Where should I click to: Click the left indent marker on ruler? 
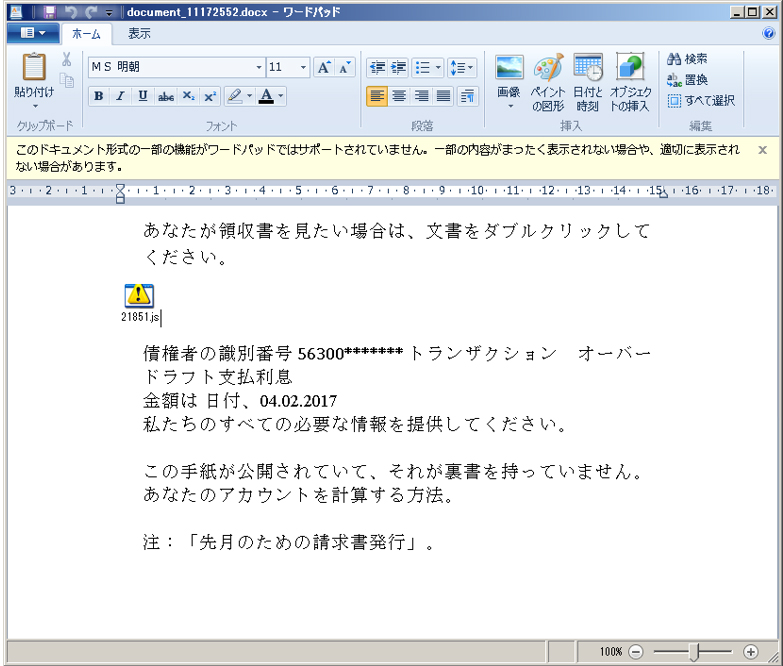[120, 194]
